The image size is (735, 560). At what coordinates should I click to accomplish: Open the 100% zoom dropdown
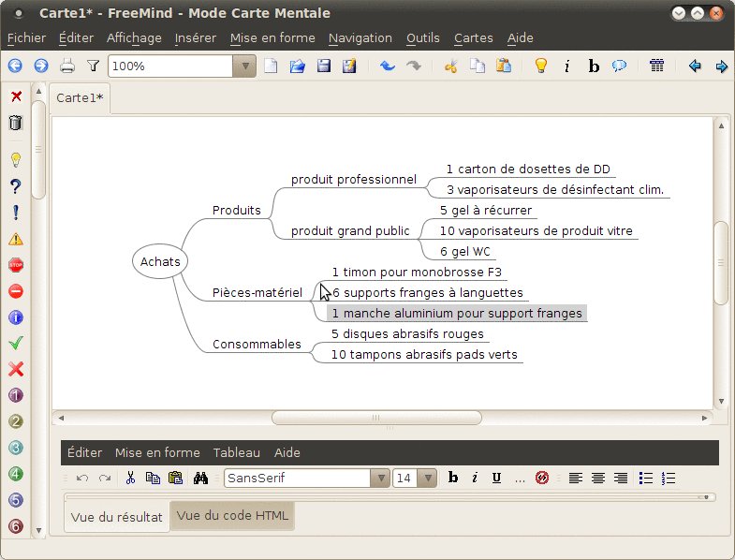tap(244, 66)
